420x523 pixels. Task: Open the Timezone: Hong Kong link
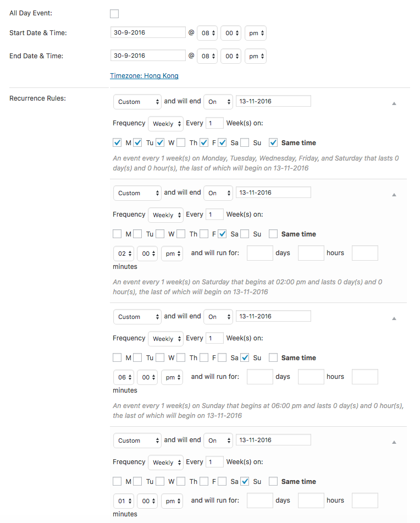pos(144,76)
